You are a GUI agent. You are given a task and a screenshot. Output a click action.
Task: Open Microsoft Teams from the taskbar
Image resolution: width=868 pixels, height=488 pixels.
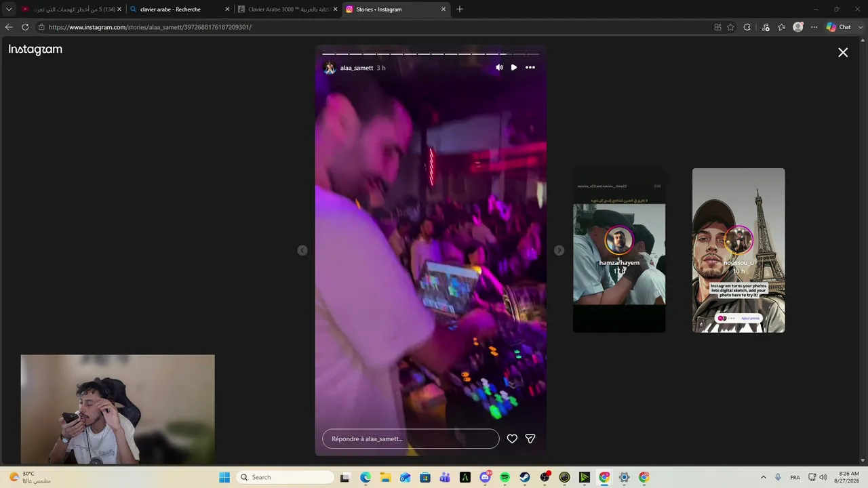(445, 477)
